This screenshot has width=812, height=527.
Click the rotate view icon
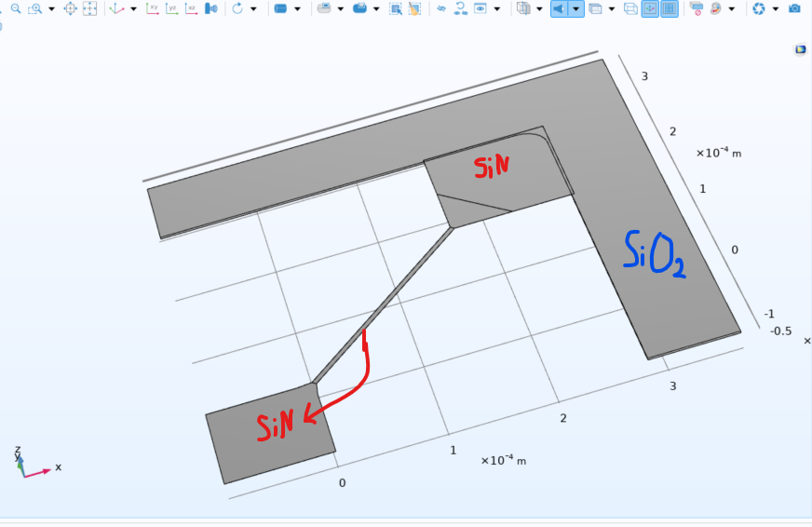pos(237,8)
